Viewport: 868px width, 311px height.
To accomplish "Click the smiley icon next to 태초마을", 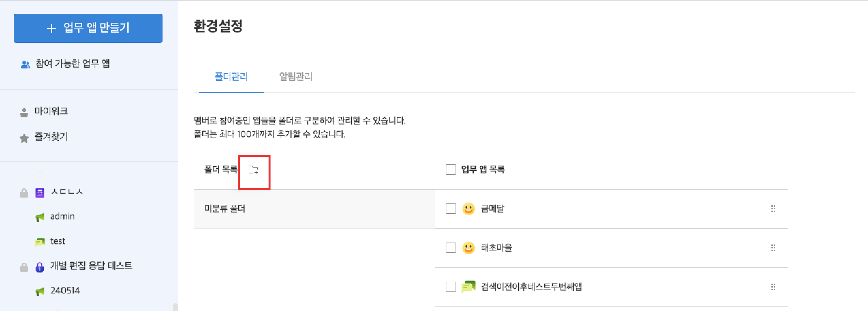I will pos(468,248).
